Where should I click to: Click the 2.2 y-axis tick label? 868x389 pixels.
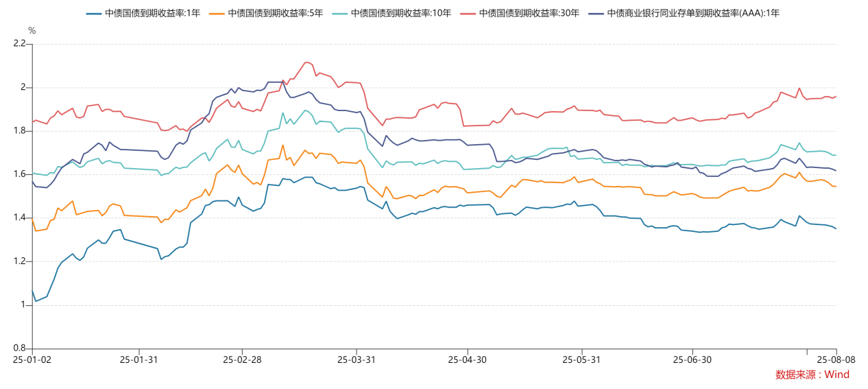19,44
